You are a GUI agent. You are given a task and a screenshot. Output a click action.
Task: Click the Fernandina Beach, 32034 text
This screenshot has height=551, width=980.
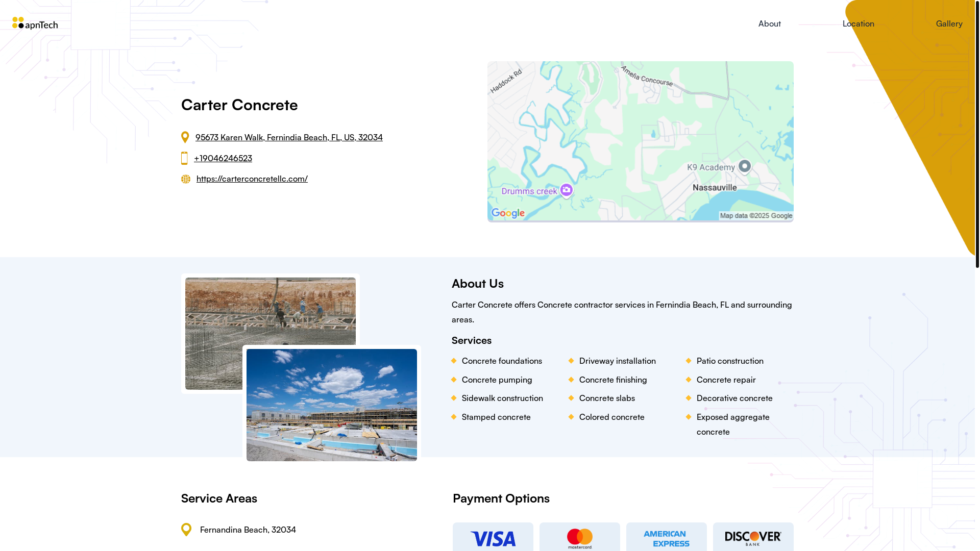[248, 530]
